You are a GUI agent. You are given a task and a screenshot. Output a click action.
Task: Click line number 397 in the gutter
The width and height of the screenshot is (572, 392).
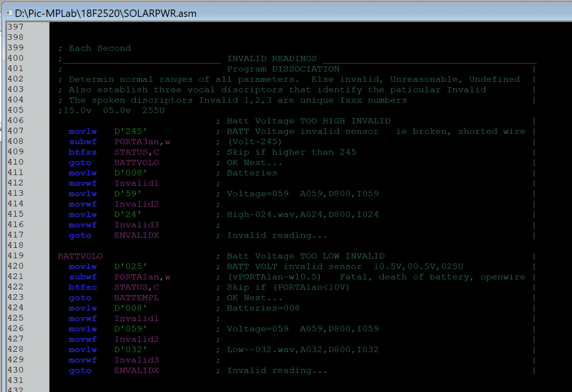tap(16, 26)
